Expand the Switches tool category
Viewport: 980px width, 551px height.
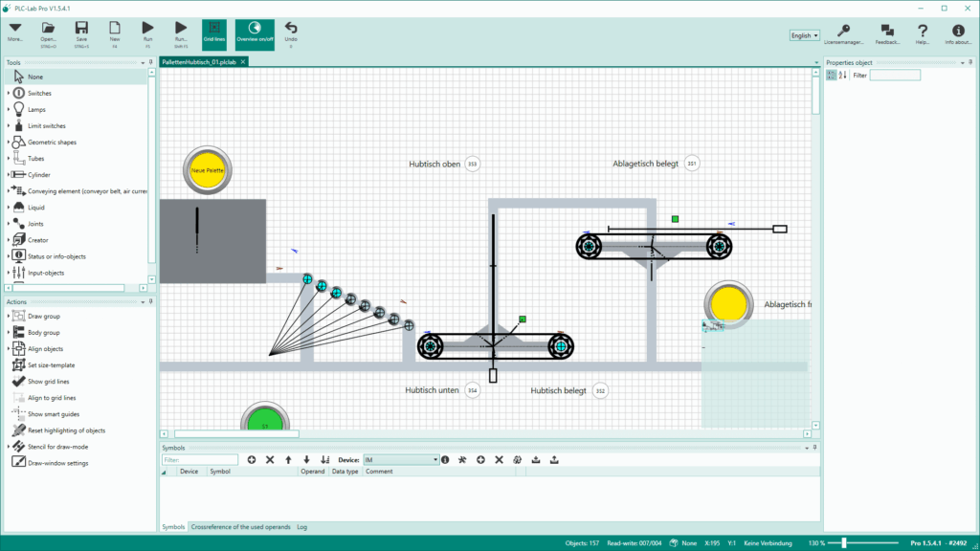point(9,93)
